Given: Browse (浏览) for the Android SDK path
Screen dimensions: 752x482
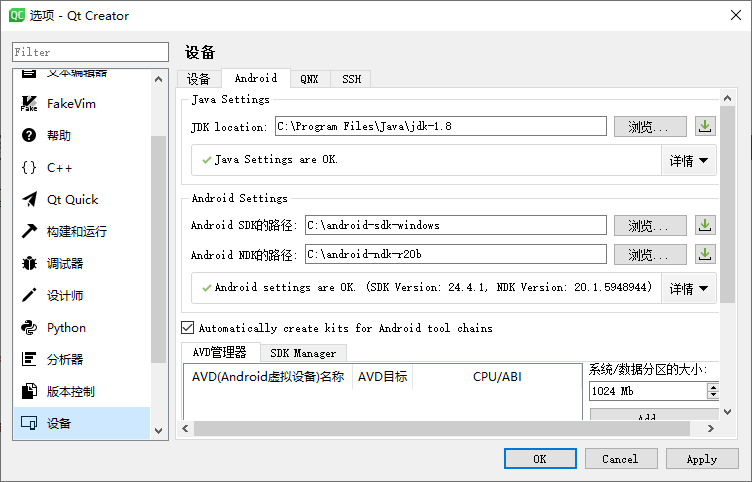Looking at the screenshot, I should 650,225.
